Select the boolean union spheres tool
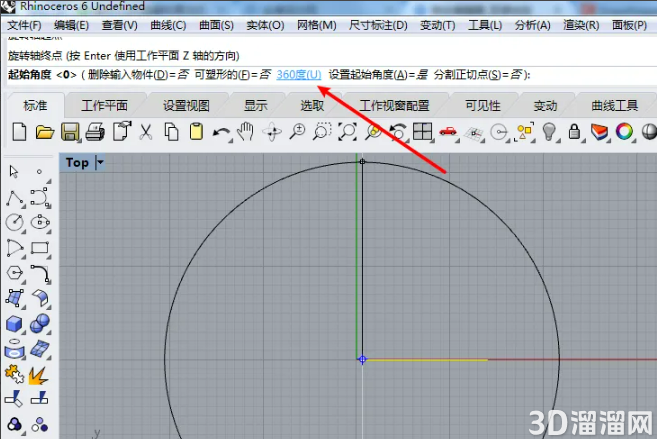657x439 pixels. click(40, 324)
